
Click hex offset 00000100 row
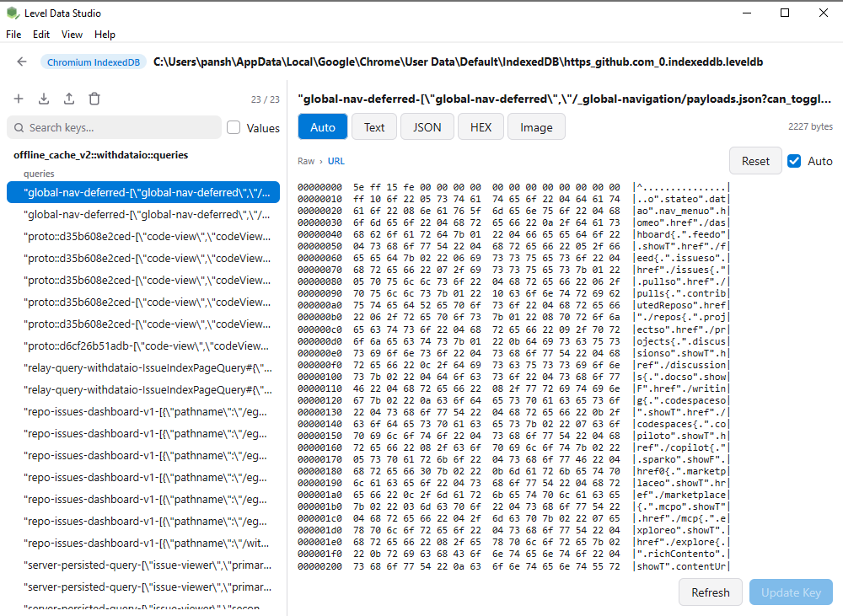pos(513,377)
